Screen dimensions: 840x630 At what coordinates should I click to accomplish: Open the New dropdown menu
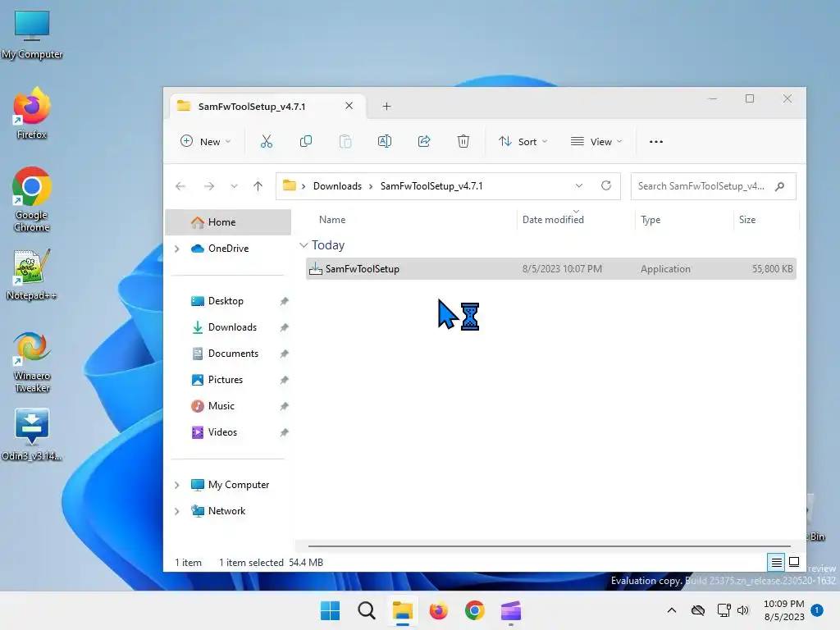206,141
